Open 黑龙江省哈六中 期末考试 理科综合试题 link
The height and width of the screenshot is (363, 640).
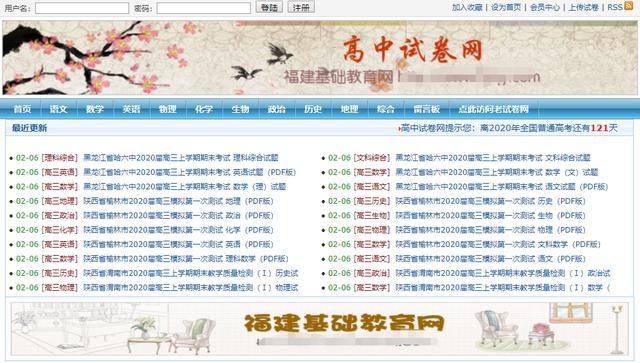181,158
